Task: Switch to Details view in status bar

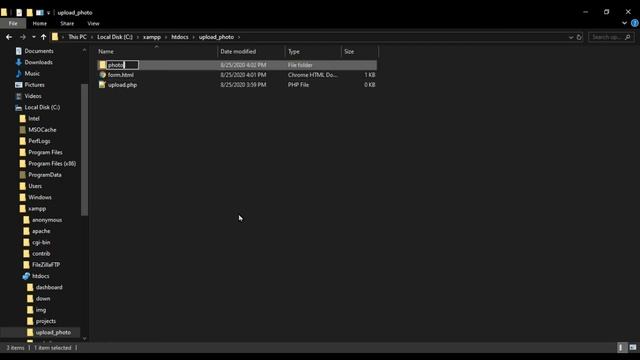Action: click(621, 348)
